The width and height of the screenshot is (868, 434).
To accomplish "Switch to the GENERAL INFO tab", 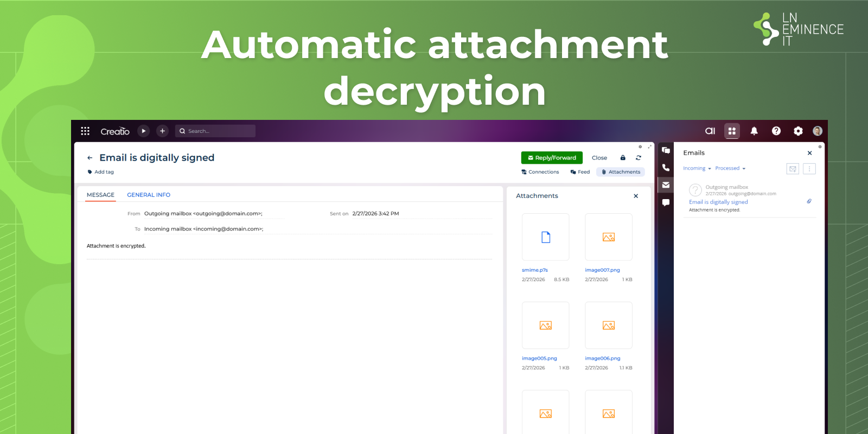I will [x=149, y=195].
